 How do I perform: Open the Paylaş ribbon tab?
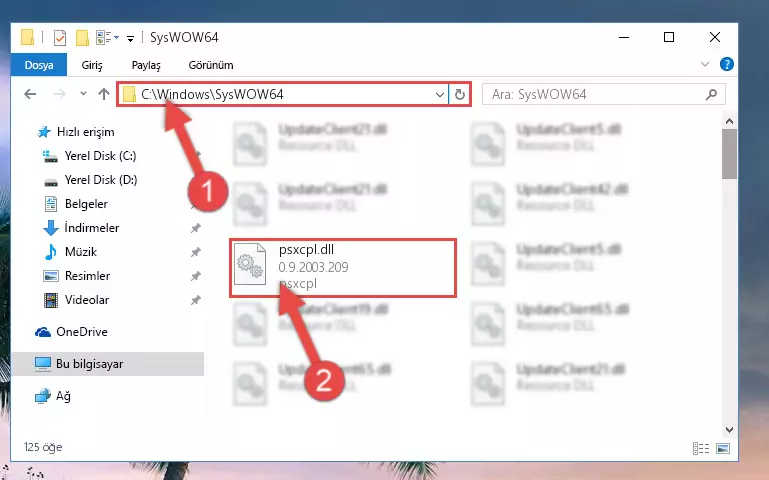pos(146,65)
